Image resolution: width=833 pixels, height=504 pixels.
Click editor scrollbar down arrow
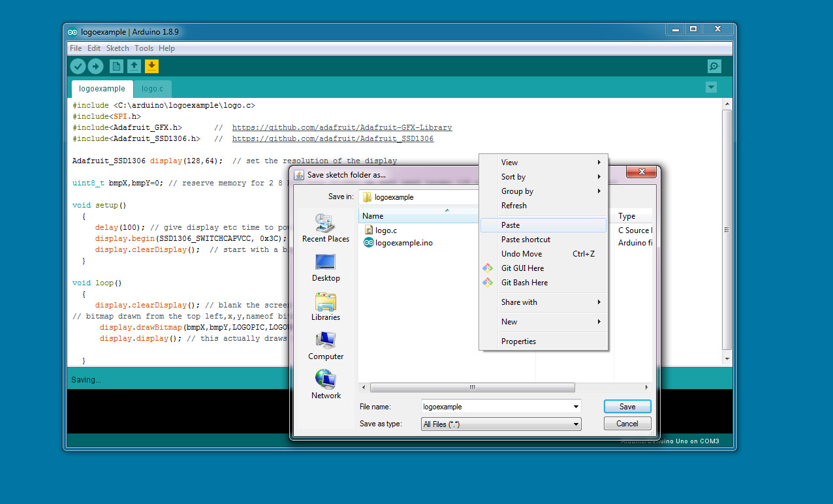(x=727, y=359)
